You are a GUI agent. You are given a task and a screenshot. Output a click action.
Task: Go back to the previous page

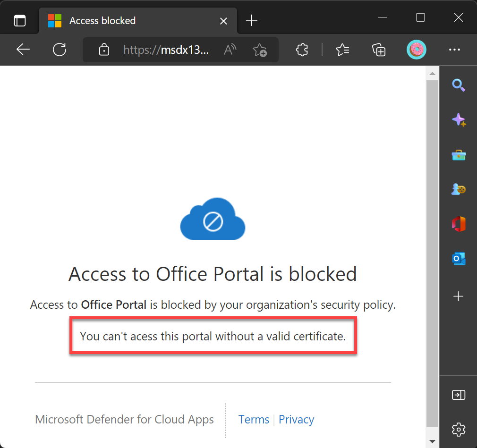[23, 50]
